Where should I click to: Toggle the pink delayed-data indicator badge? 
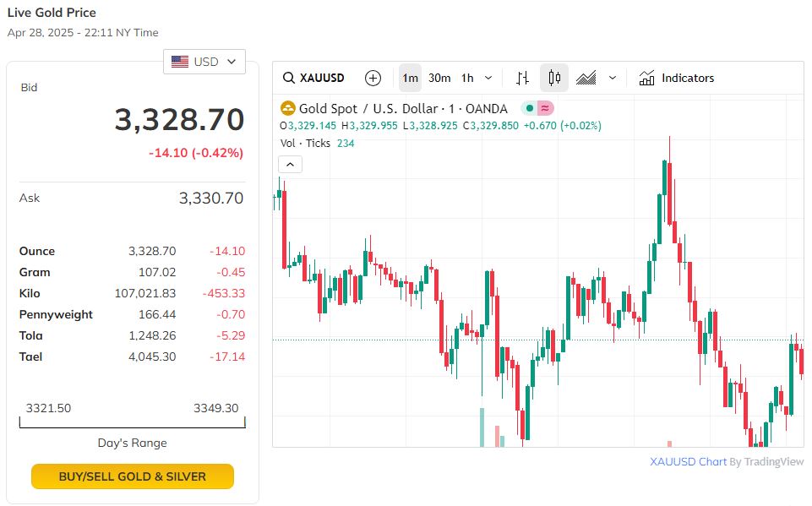click(x=545, y=108)
